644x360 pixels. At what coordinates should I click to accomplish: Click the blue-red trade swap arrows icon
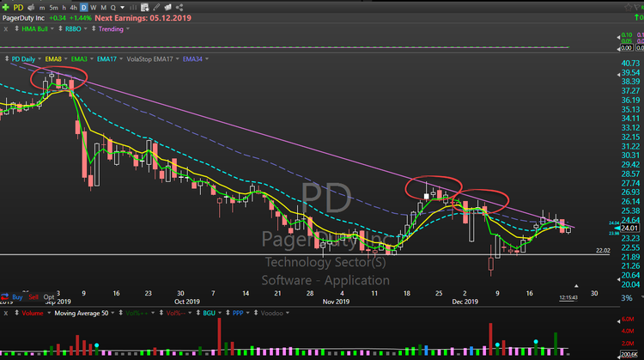point(5,296)
